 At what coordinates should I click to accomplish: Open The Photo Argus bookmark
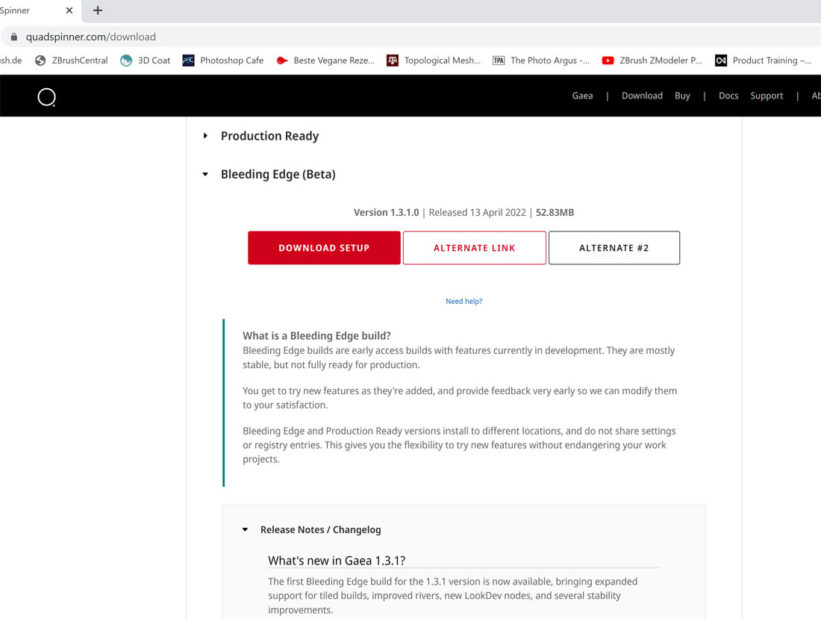point(540,60)
